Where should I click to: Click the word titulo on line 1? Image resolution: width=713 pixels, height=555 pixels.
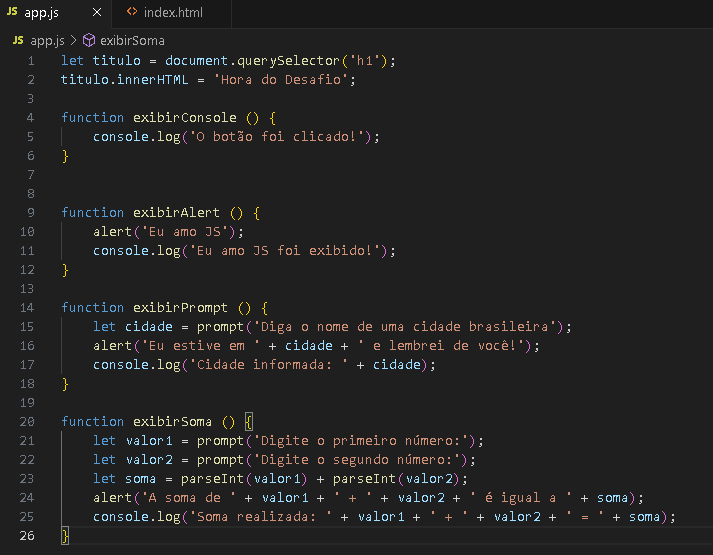(x=116, y=61)
